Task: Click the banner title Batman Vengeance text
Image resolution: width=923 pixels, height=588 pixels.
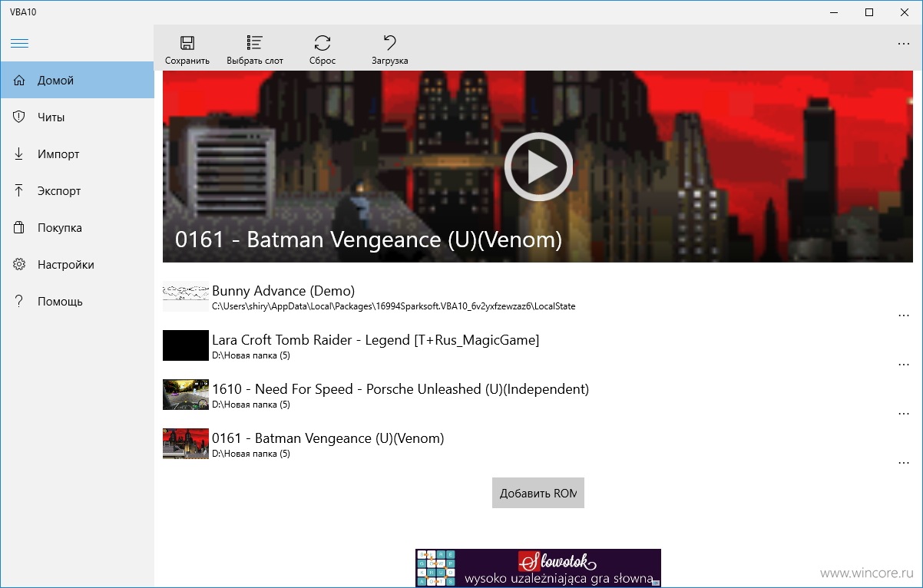Action: point(369,239)
